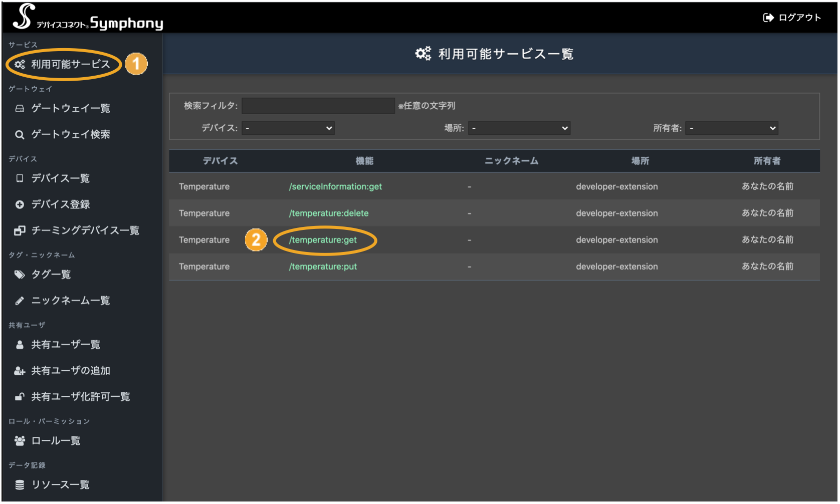
Task: Click the pencil icon for ニックネーム一覧
Action: (20, 301)
